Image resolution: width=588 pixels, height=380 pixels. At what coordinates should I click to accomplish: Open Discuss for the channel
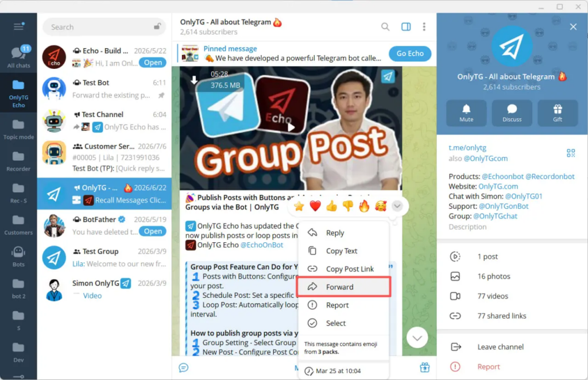tap(512, 113)
